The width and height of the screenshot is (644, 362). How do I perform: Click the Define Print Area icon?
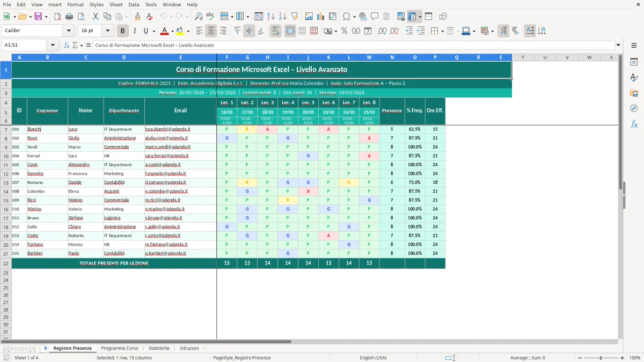click(401, 17)
